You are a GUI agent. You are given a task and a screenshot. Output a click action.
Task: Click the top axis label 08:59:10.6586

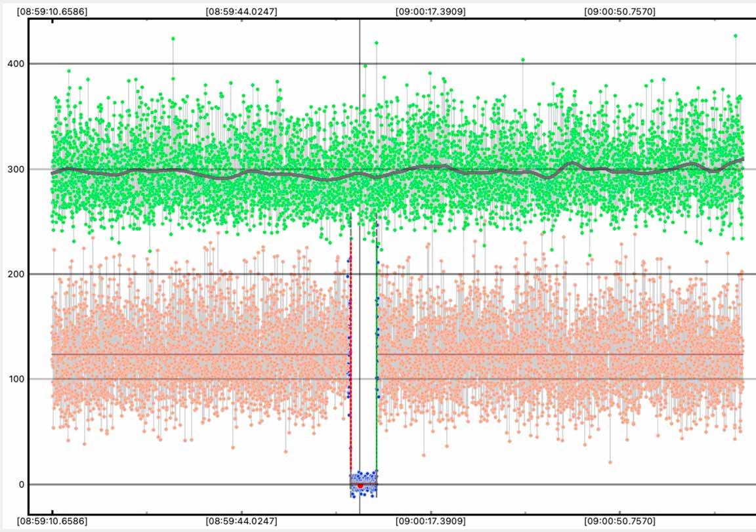coord(52,12)
